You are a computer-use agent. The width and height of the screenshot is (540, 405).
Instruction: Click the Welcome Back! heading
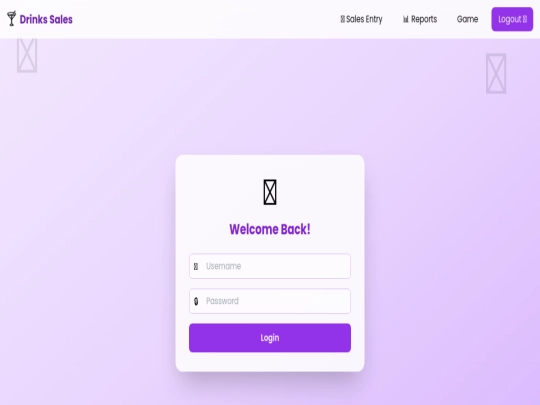coord(270,229)
